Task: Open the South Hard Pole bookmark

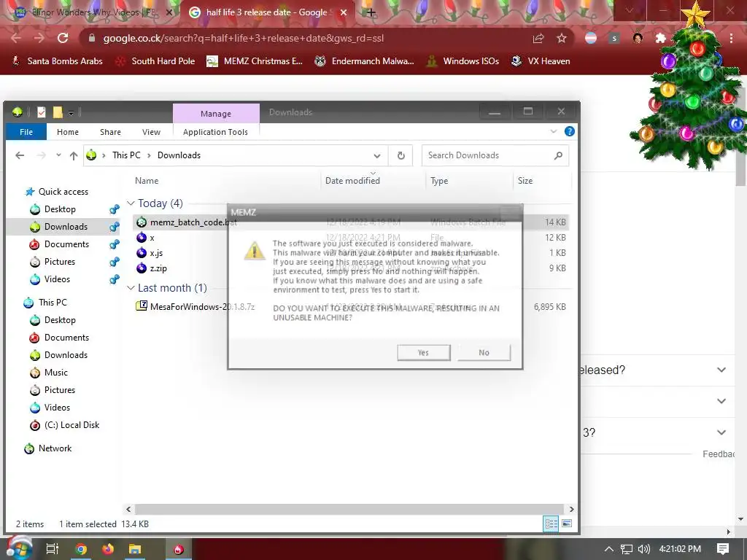Action: coord(156,61)
